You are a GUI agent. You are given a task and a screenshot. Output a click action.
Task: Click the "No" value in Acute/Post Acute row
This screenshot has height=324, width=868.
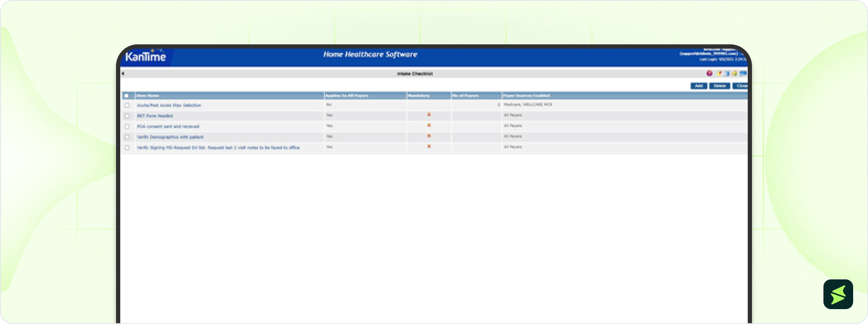[329, 104]
